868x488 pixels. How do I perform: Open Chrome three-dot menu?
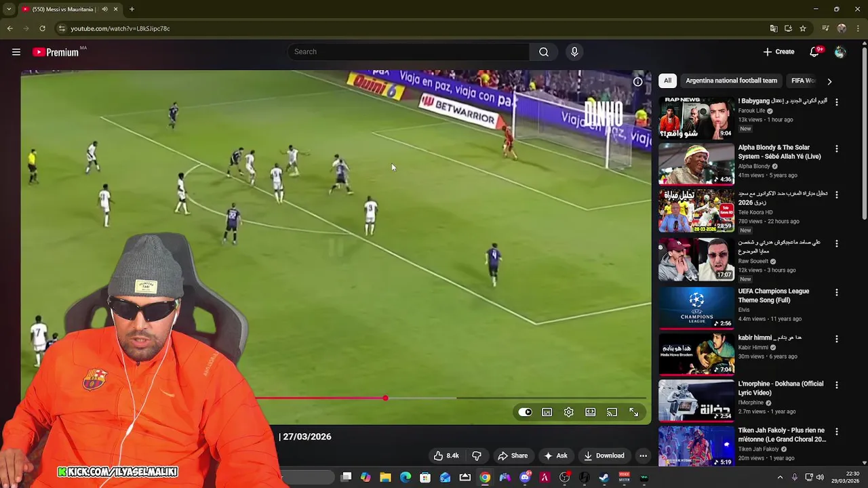point(859,28)
